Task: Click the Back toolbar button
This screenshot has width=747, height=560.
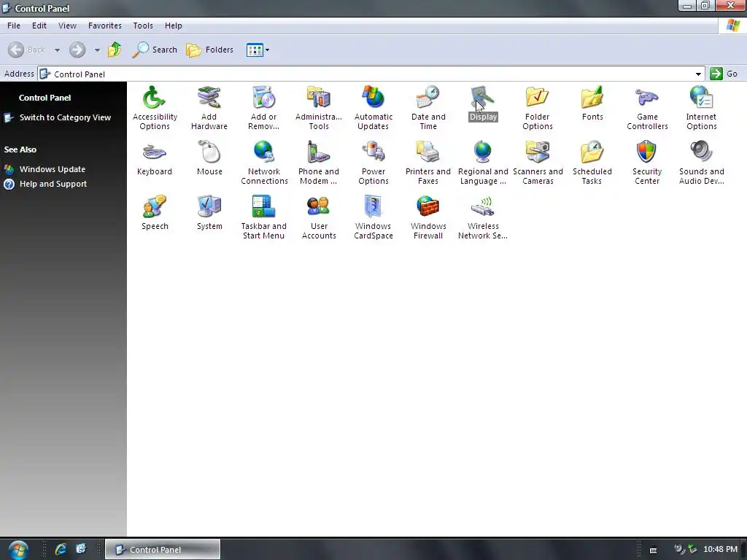Action: click(27, 50)
